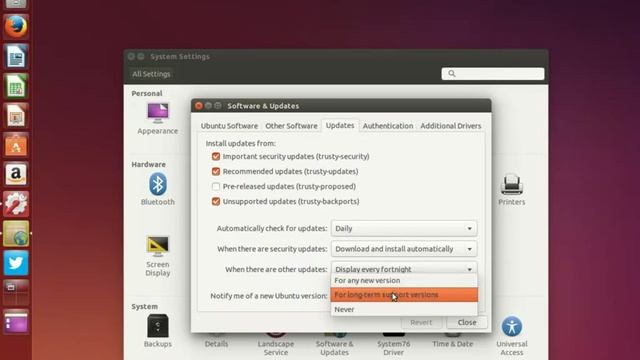The width and height of the screenshot is (640, 360).
Task: Switch to Updates tab
Action: coord(340,126)
